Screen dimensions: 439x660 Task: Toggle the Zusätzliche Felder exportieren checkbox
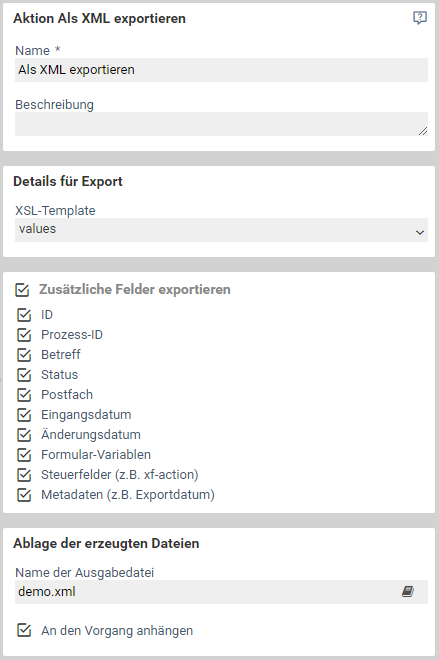[22, 290]
